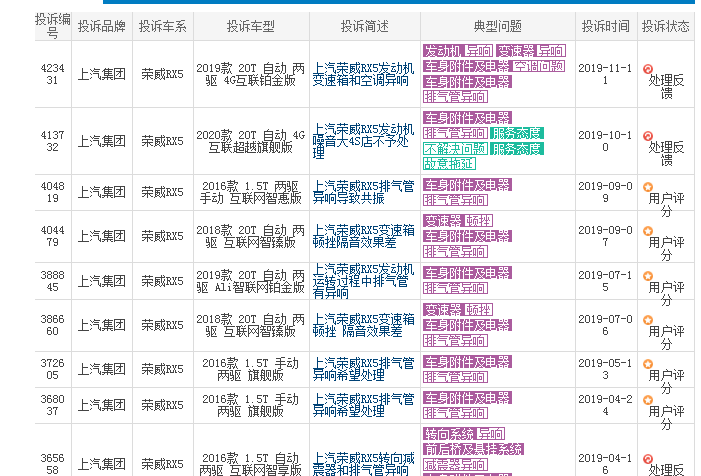Click the orange 用户评分 icon for complaint 386660

[647, 320]
